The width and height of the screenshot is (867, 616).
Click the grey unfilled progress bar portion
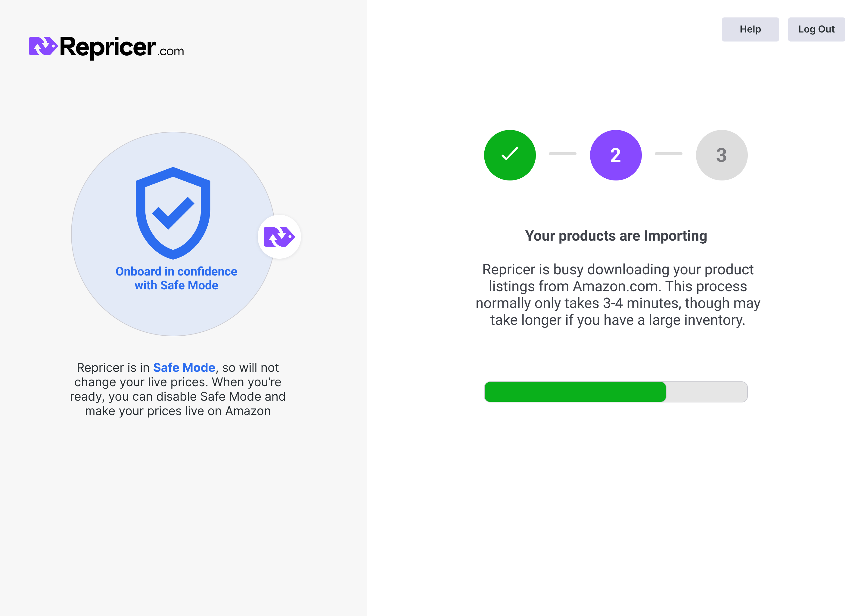[707, 391]
